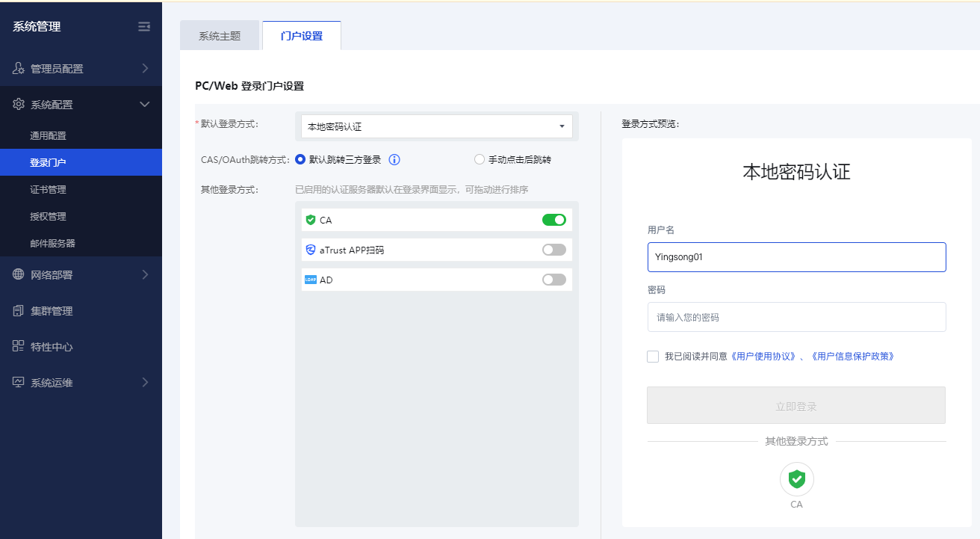This screenshot has height=539, width=980.
Task: Click the 管理员配置 user icon
Action: [x=19, y=69]
